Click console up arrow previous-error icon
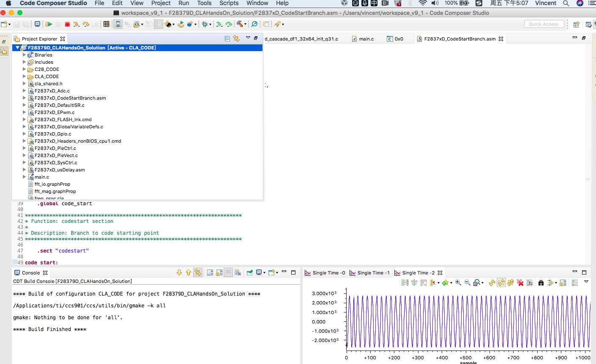 pos(189,272)
